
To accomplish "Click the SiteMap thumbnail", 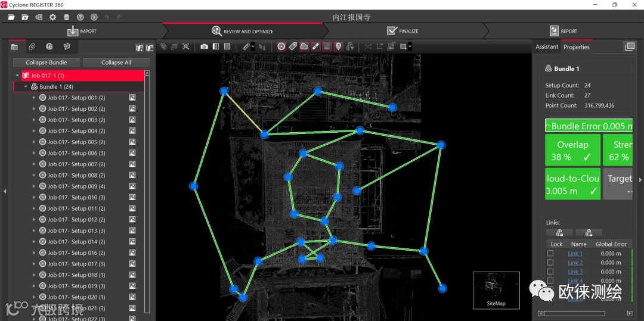I will click(x=496, y=290).
